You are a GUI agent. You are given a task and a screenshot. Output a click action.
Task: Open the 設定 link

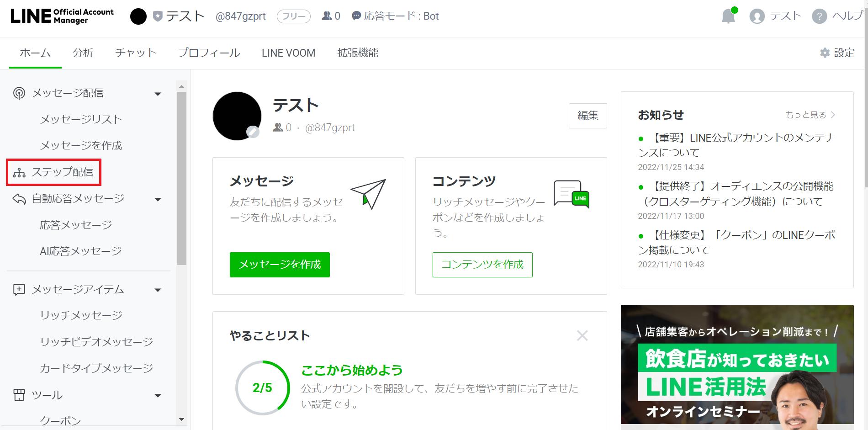[x=837, y=53]
